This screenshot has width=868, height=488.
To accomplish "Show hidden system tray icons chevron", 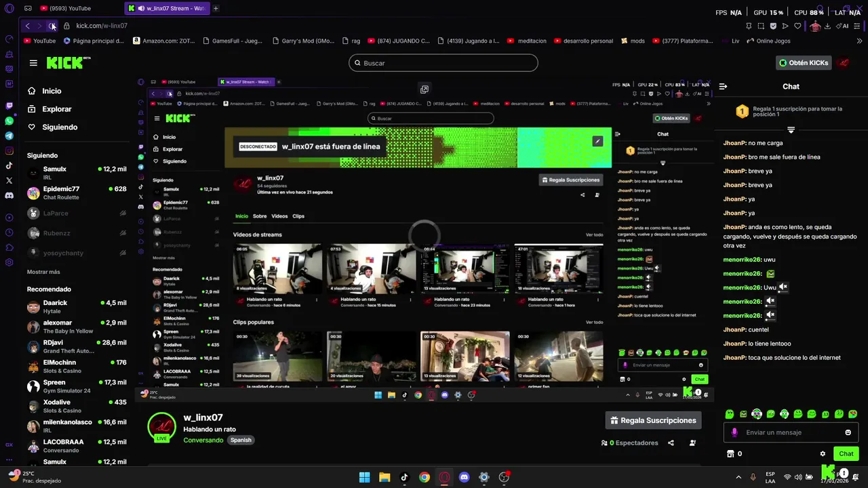I will point(738,477).
